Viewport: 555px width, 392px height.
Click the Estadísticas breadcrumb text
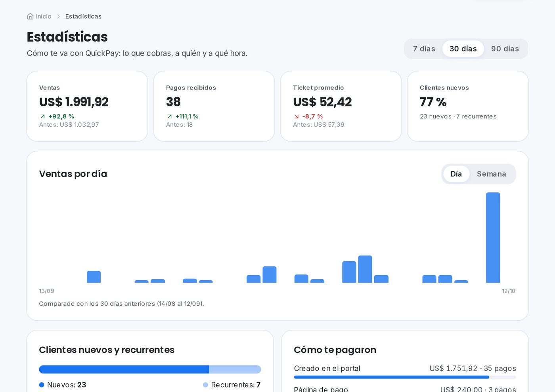(x=83, y=16)
